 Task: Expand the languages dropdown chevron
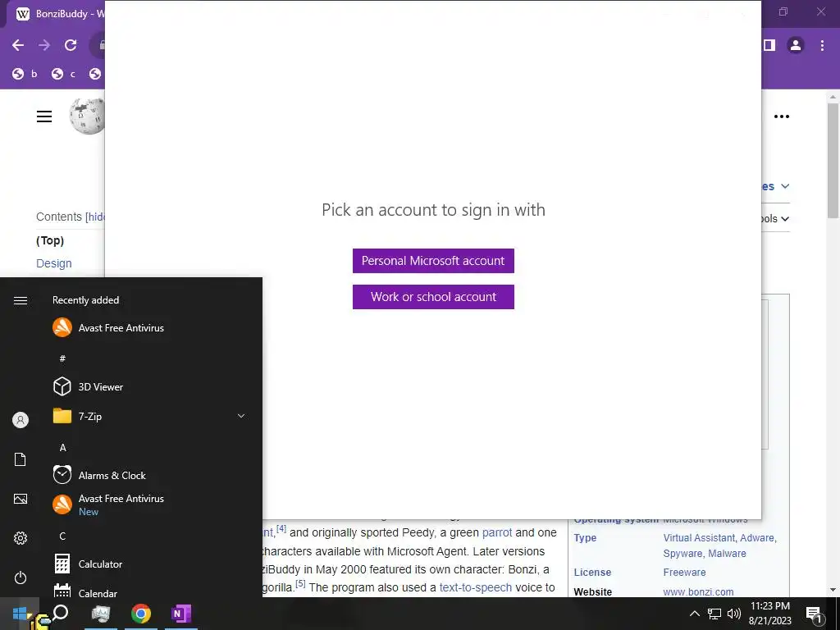pyautogui.click(x=785, y=186)
